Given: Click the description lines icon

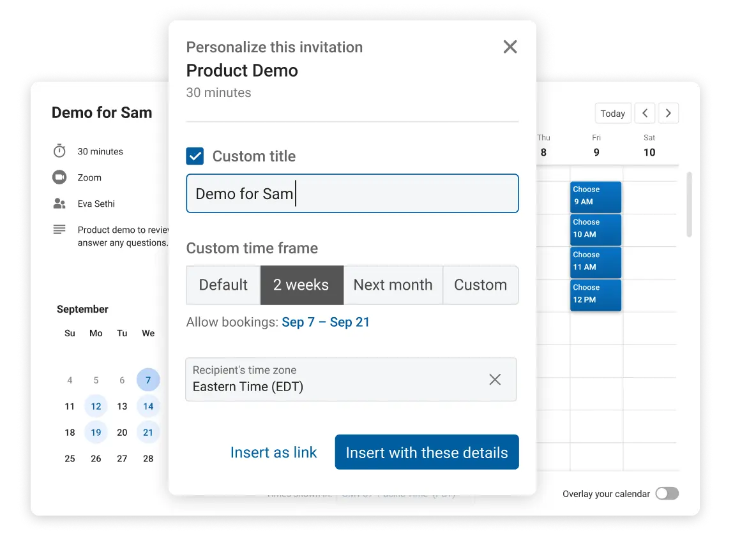Looking at the screenshot, I should [x=59, y=230].
